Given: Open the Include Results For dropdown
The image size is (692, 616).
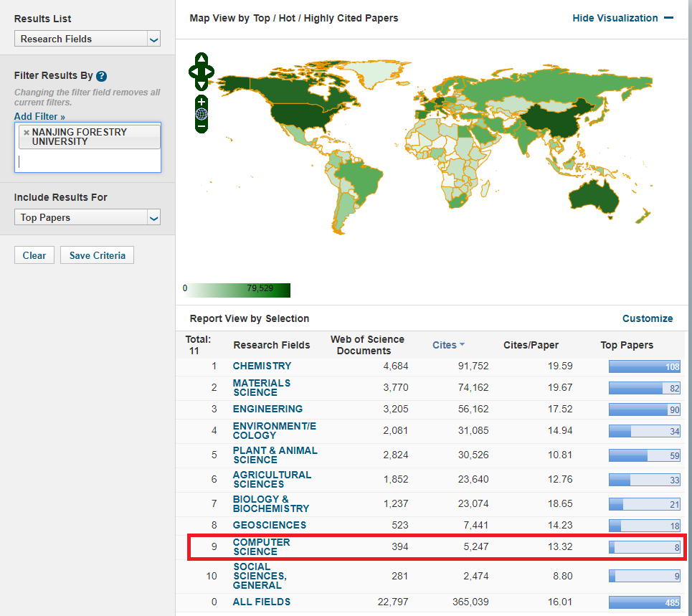Looking at the screenshot, I should (87, 217).
